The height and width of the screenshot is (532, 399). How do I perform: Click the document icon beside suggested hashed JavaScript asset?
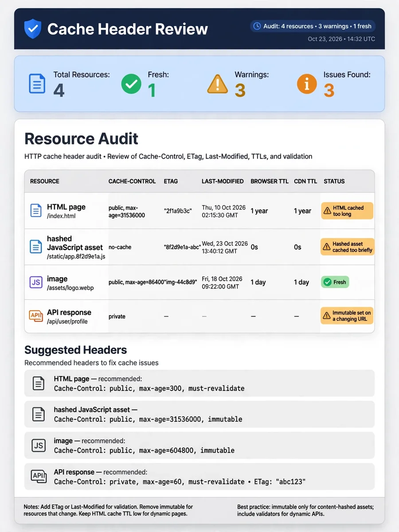click(39, 415)
